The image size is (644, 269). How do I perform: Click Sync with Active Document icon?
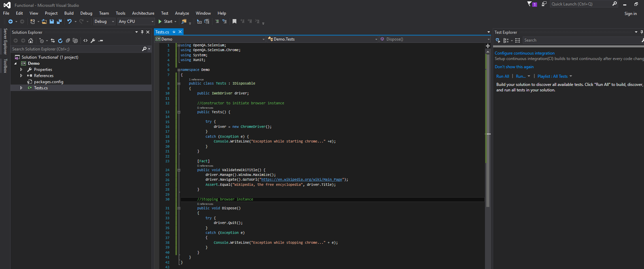pyautogui.click(x=53, y=41)
